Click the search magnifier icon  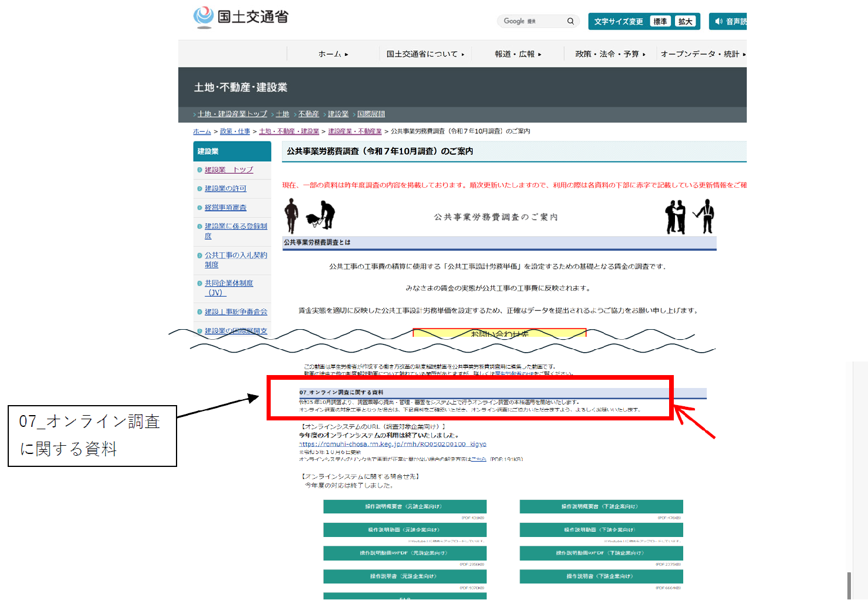coord(570,21)
